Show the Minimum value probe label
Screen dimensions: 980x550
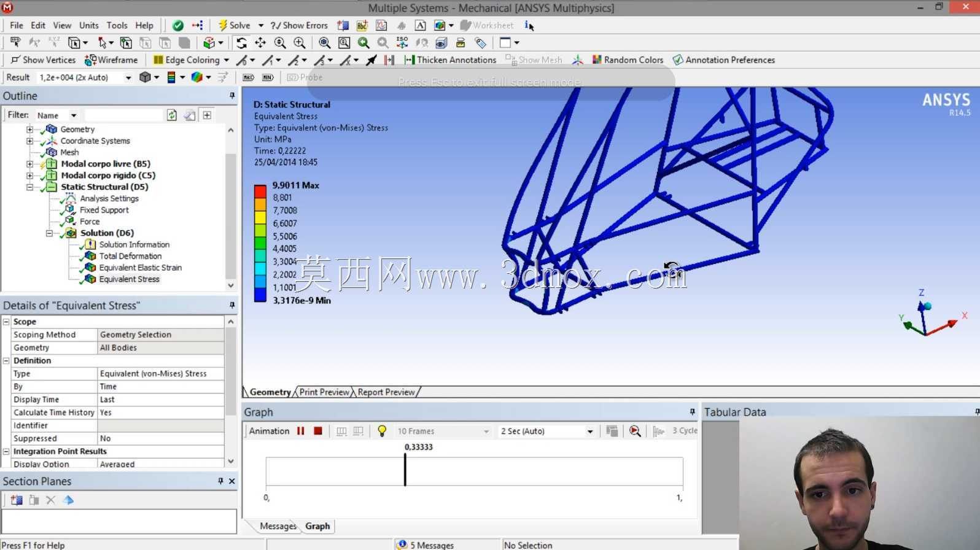click(268, 77)
